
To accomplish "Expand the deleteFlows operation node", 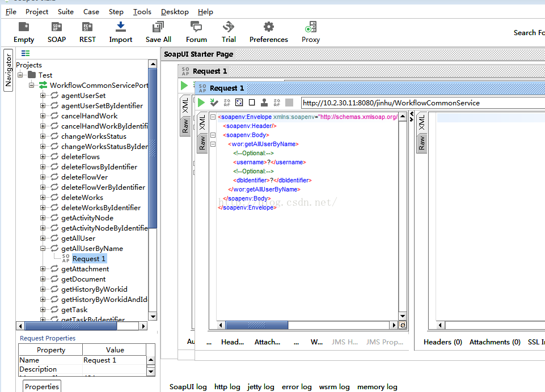I will pyautogui.click(x=43, y=156).
